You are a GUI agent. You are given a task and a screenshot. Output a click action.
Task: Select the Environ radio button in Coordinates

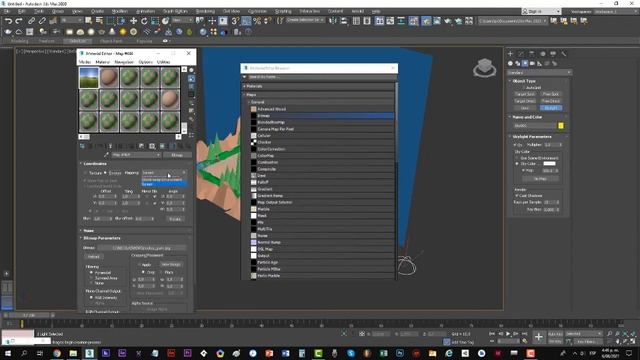(x=105, y=173)
